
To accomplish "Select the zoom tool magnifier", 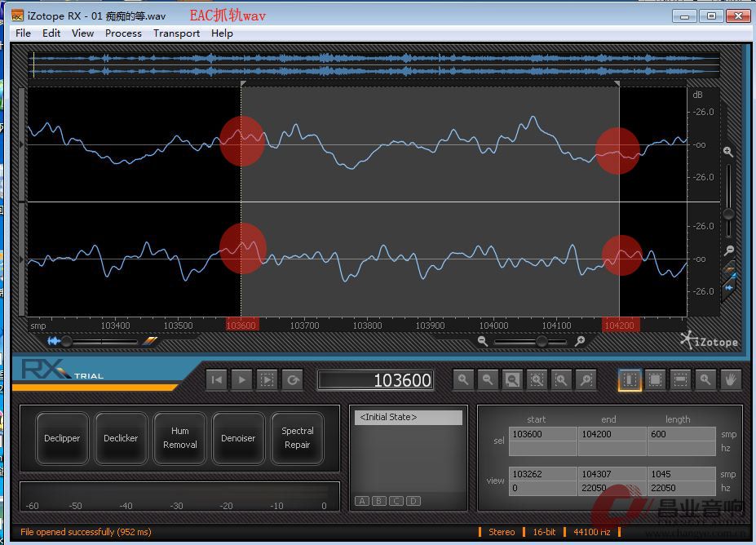I will [705, 380].
